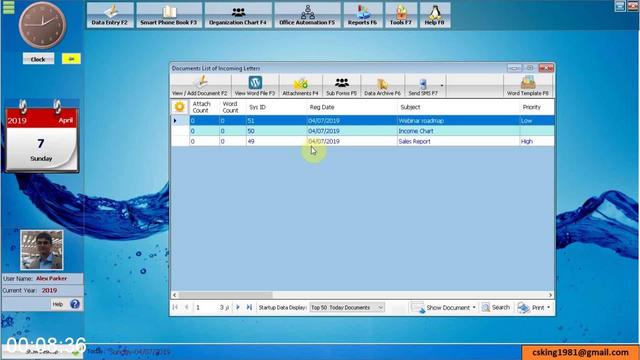Click the Search button
This screenshot has height=360, width=640.
click(496, 307)
